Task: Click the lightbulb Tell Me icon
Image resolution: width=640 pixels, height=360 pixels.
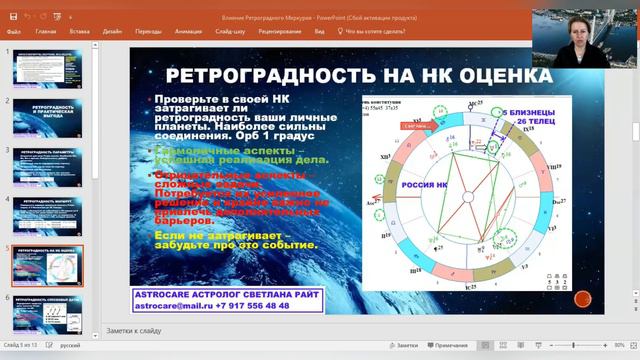Action: click(340, 31)
